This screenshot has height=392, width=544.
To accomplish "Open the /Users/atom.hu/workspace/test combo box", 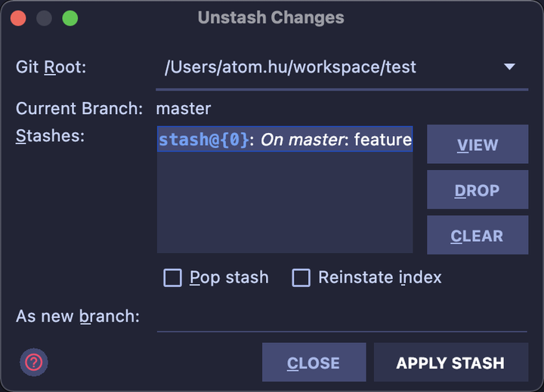I will click(x=342, y=67).
